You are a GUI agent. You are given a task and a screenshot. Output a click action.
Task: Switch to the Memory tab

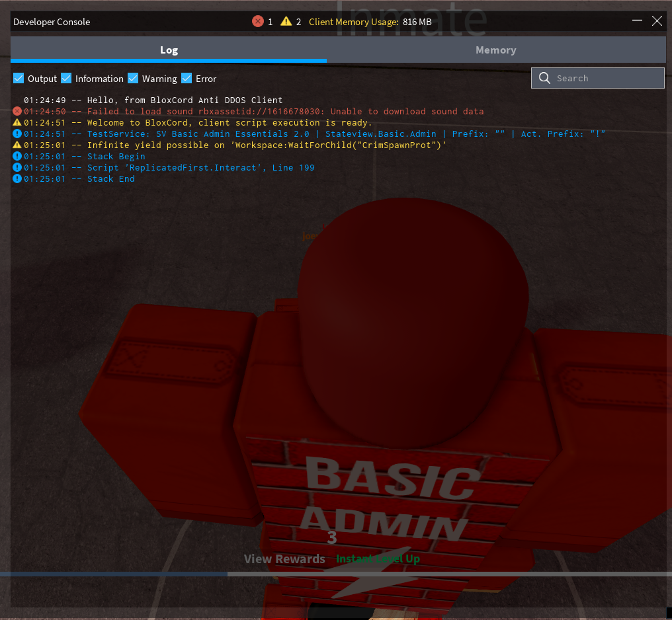(496, 50)
